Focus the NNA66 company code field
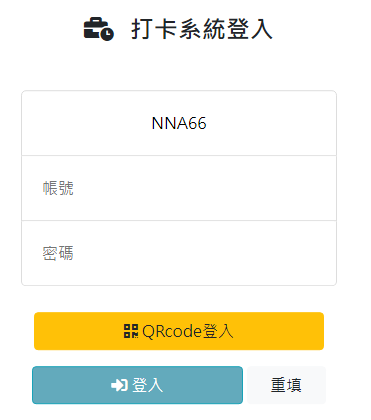The image size is (371, 420). (179, 123)
